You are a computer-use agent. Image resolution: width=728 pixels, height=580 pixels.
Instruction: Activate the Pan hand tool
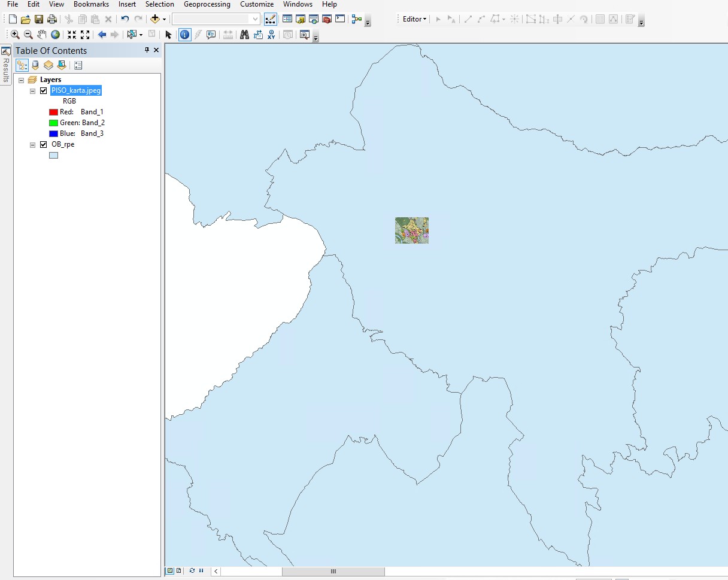(x=42, y=35)
